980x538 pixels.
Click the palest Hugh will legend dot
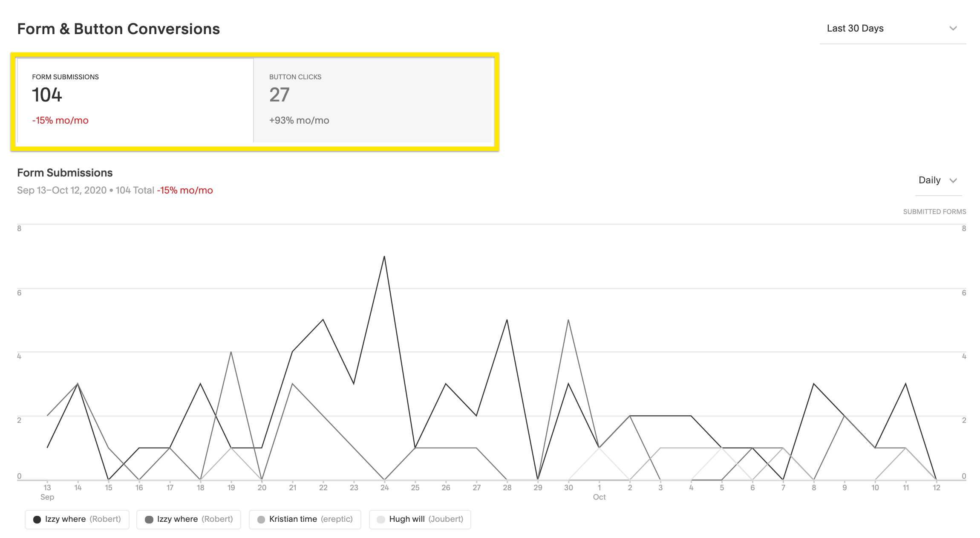pyautogui.click(x=381, y=519)
